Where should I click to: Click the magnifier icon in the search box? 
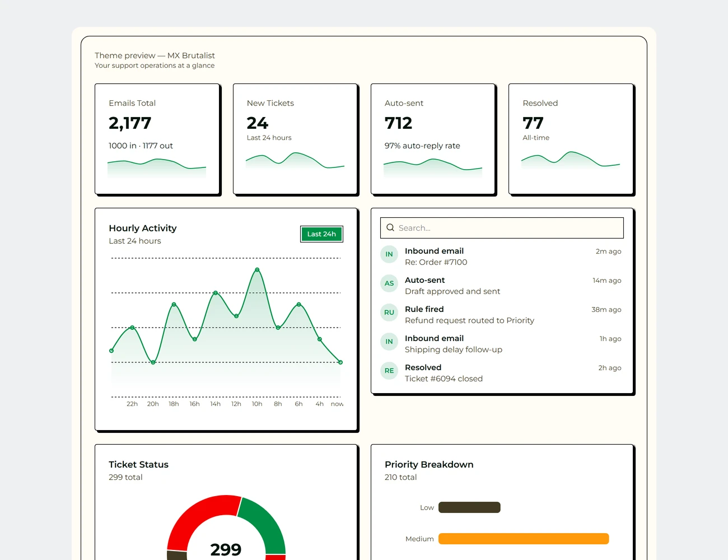click(x=390, y=228)
